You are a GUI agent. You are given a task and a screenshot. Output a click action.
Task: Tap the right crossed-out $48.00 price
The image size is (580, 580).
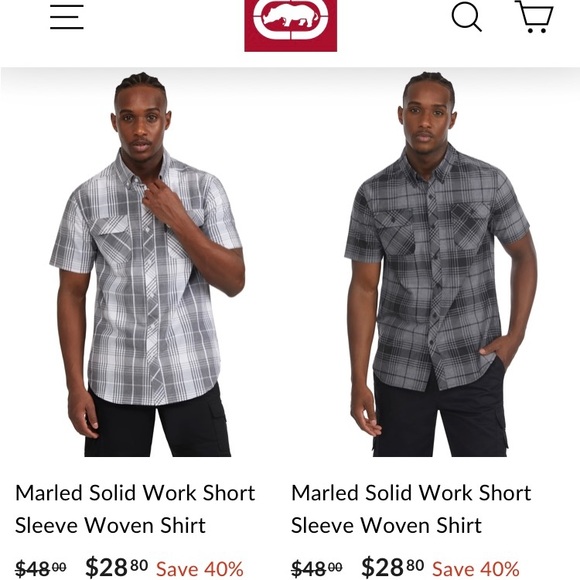tap(317, 569)
